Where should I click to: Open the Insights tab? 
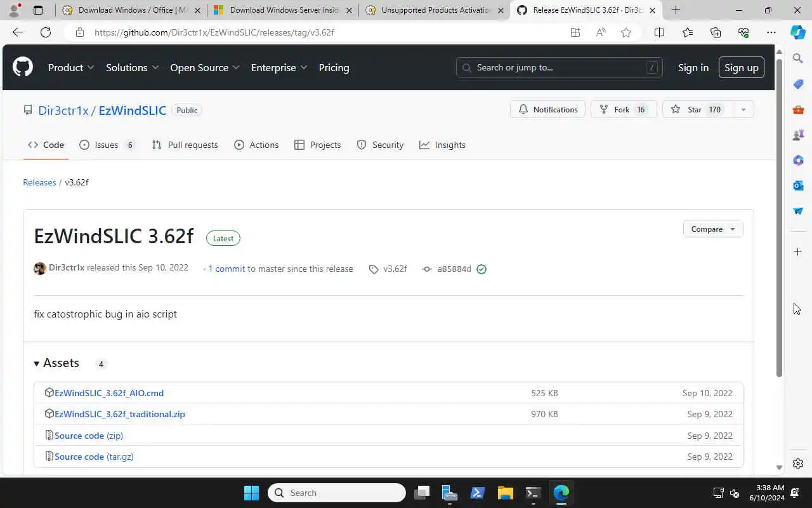[442, 145]
